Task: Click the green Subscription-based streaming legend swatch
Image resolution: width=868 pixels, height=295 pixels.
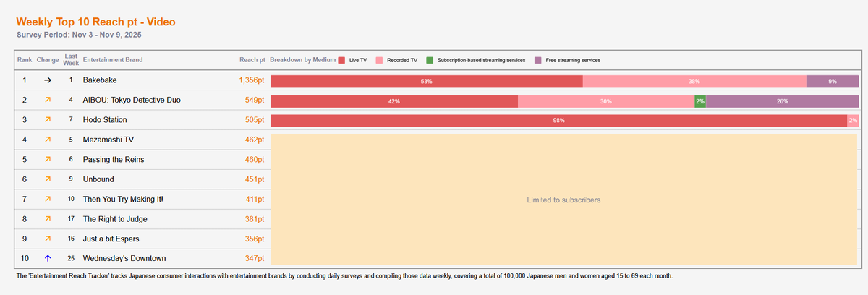Action: pos(430,60)
